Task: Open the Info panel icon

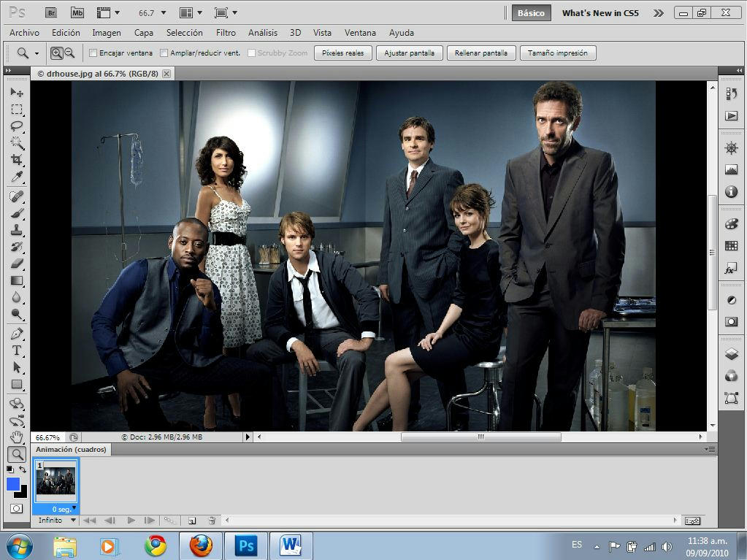Action: 731,191
